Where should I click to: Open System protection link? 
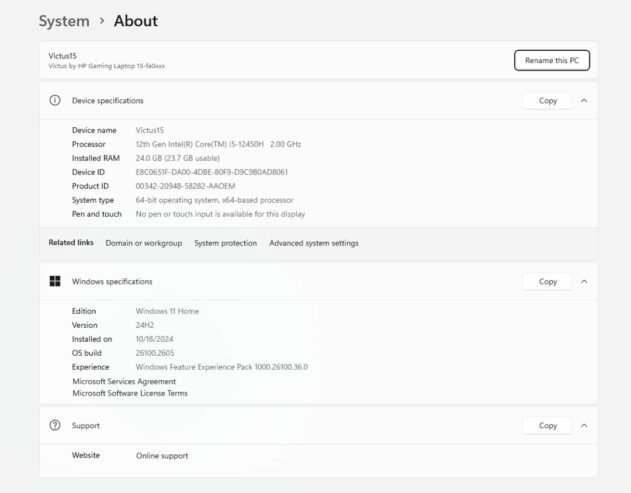225,243
